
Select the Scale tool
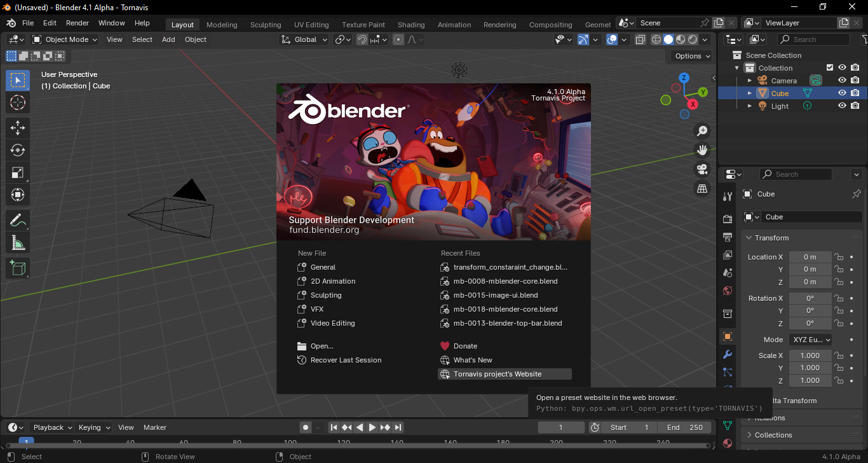(18, 172)
